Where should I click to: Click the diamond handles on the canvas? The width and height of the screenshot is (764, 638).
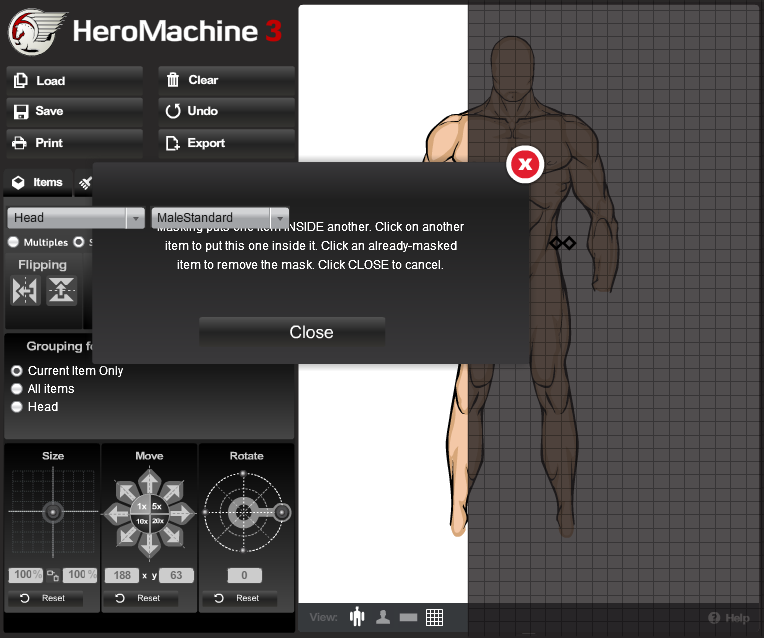[x=563, y=243]
